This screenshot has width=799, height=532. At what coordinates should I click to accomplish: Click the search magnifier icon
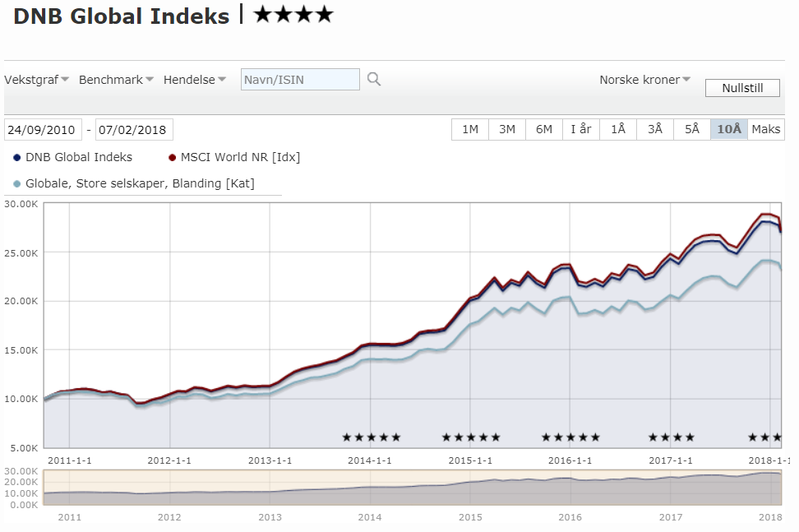374,80
